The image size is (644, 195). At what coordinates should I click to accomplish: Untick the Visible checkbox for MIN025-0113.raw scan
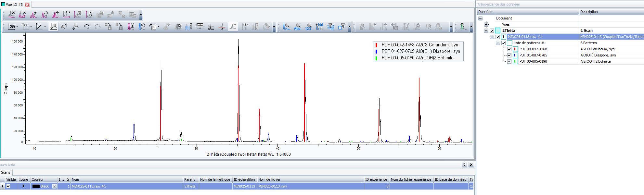[8, 186]
